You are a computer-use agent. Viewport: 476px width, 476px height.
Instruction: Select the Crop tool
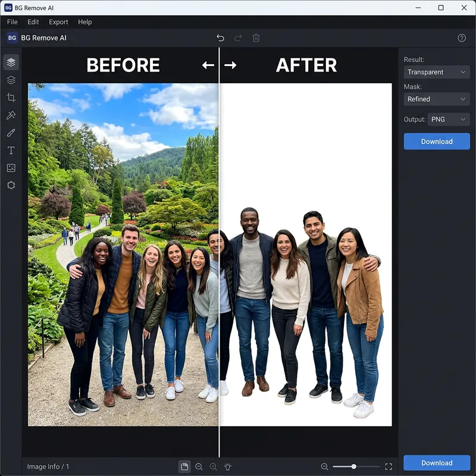[11, 98]
